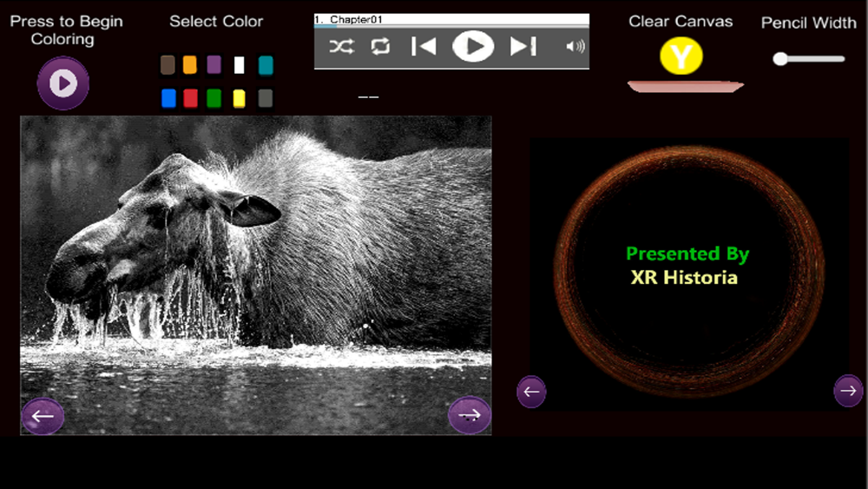Screen dimensions: 868x489
Task: Go to previous coloring image with left arrow
Action: point(43,416)
